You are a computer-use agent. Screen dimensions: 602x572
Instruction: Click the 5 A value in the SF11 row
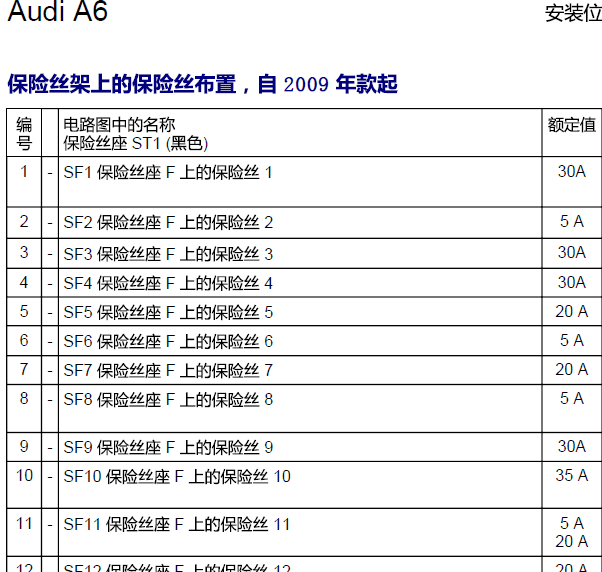572,523
